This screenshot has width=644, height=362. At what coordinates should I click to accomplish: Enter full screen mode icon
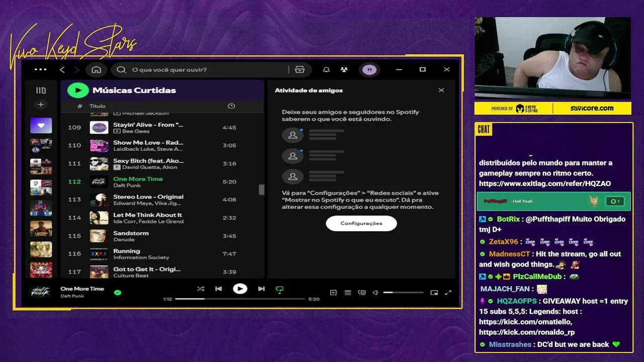(449, 293)
